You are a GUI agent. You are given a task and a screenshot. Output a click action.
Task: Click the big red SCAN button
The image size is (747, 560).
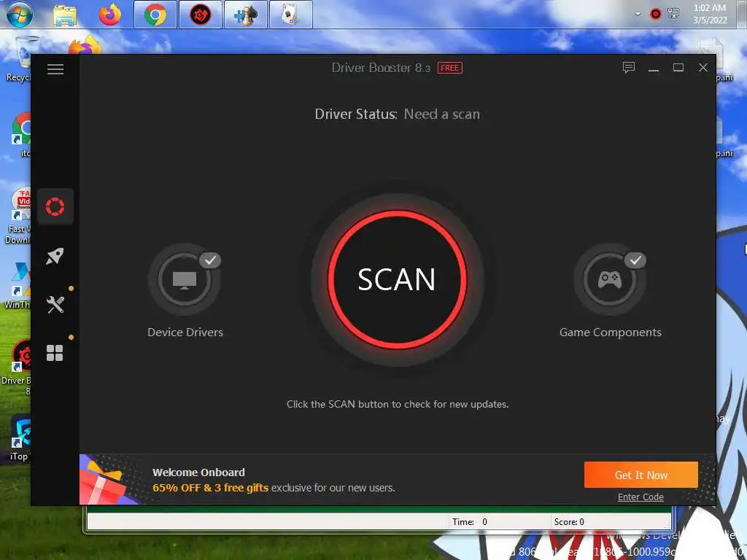tap(397, 279)
